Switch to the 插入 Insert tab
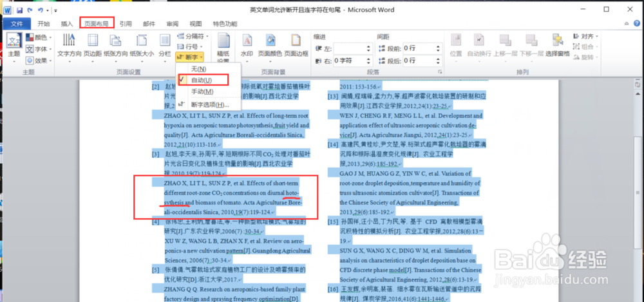The image size is (644, 302). pos(66,24)
